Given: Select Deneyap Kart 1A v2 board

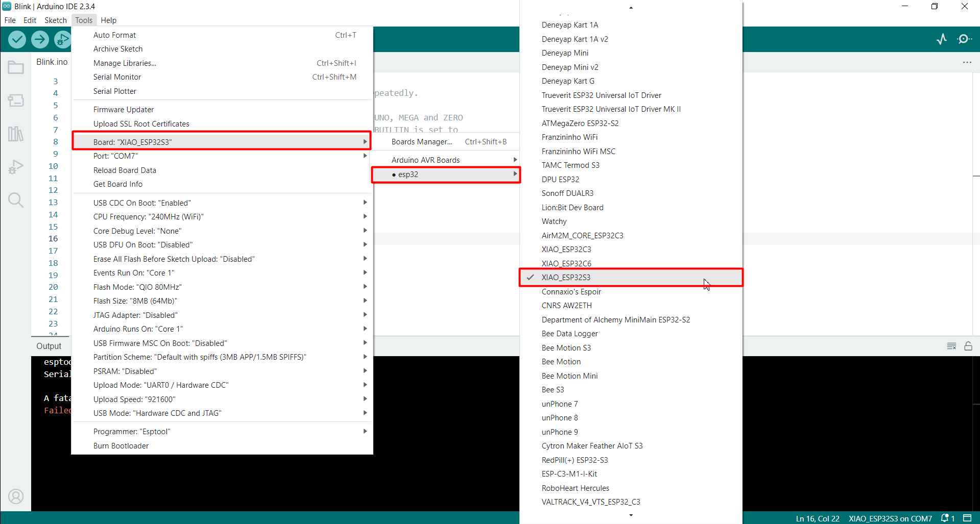Looking at the screenshot, I should point(631,39).
